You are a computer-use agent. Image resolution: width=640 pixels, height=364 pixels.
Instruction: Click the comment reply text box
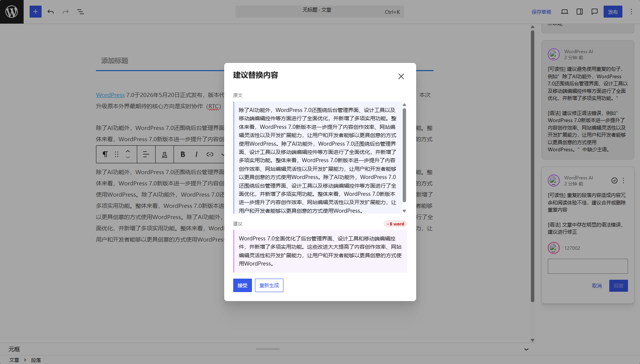point(588,266)
